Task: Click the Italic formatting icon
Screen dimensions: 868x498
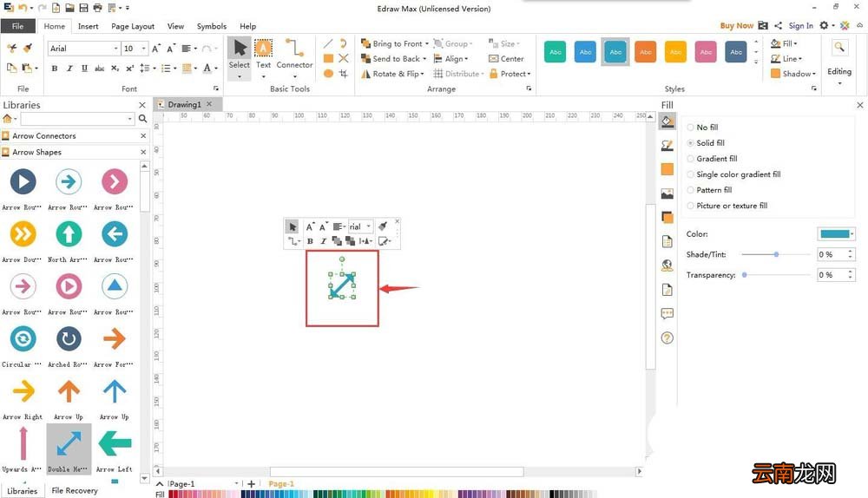Action: point(69,68)
